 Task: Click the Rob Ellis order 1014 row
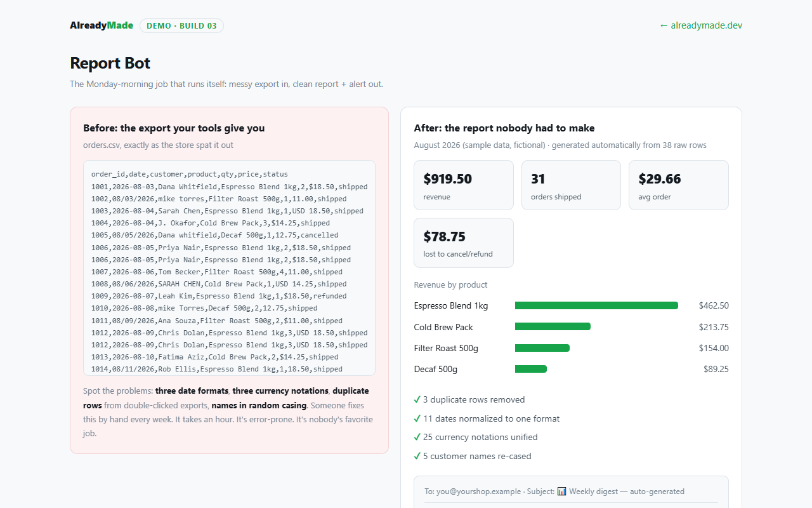click(x=217, y=369)
